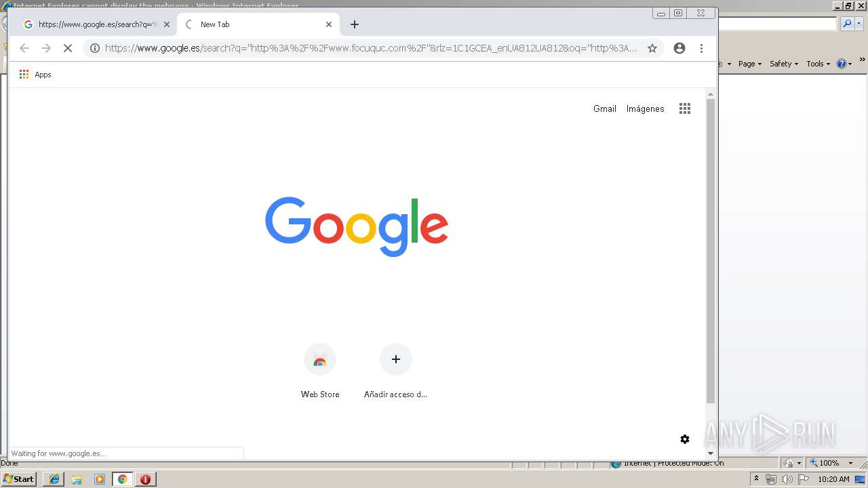Go back using Chrome's back arrow

24,48
